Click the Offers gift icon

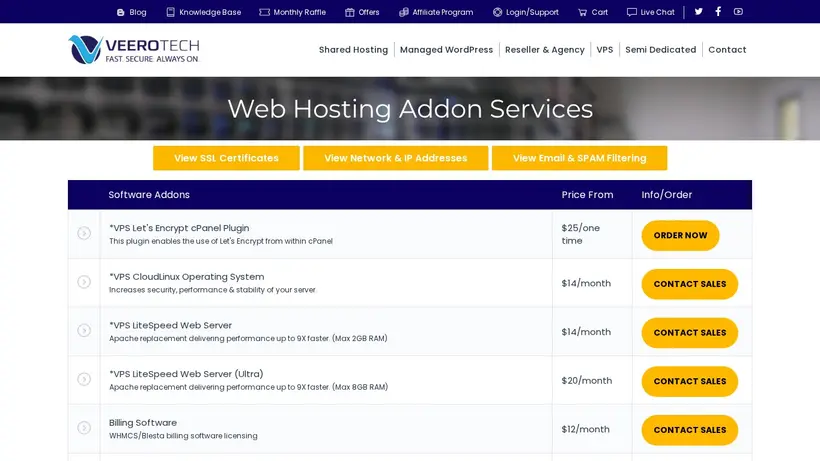coord(349,12)
